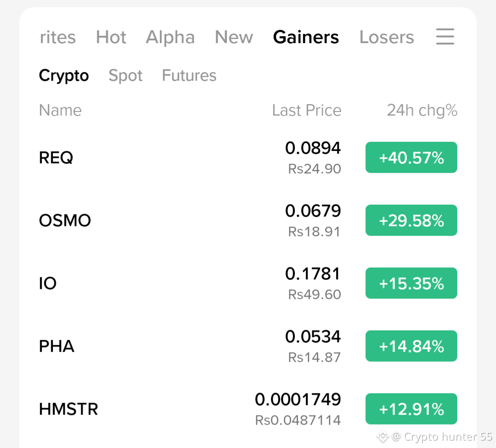
Task: Select the Crypto sub-tab
Action: pos(64,76)
